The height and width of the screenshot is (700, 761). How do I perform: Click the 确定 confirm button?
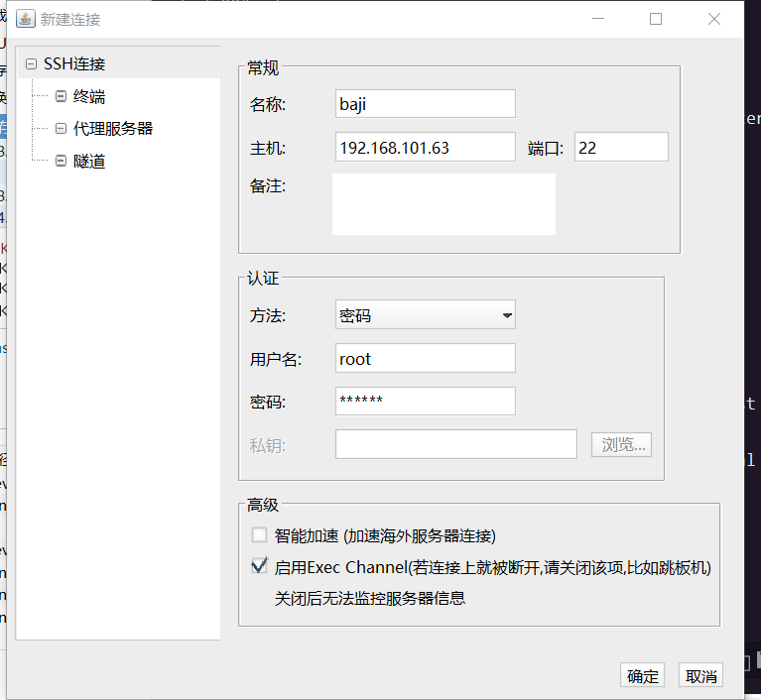[x=643, y=675]
